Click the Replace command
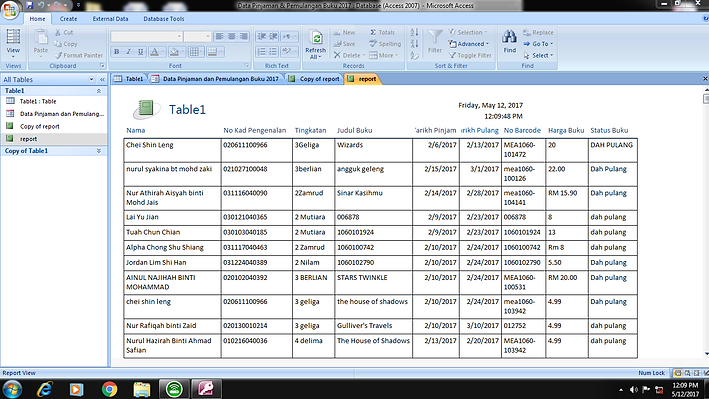The width and height of the screenshot is (709, 399). pyautogui.click(x=538, y=33)
